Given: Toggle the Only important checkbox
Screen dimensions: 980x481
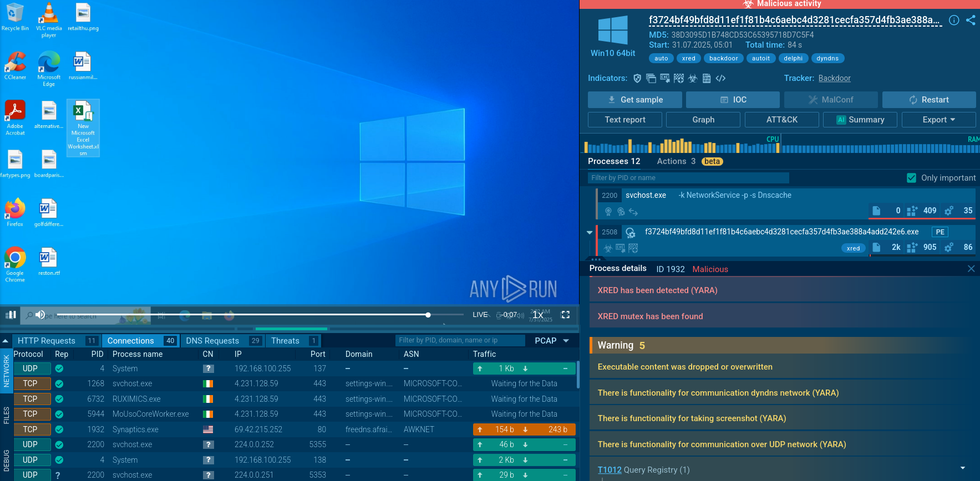Looking at the screenshot, I should (x=911, y=178).
